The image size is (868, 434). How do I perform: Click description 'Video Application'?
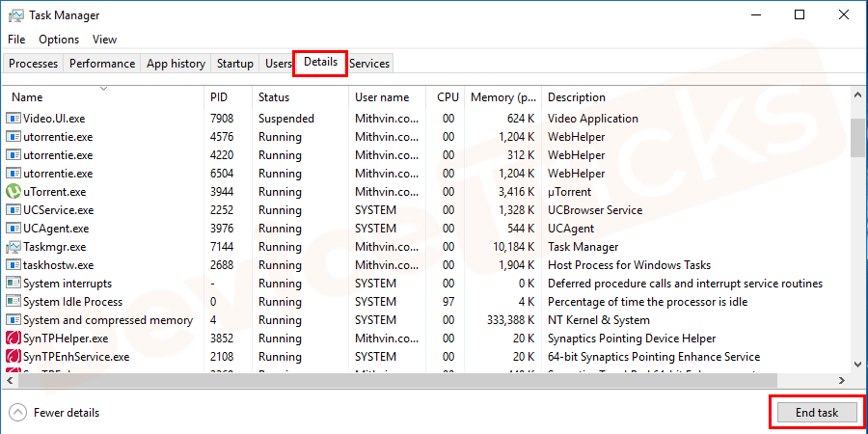(593, 119)
